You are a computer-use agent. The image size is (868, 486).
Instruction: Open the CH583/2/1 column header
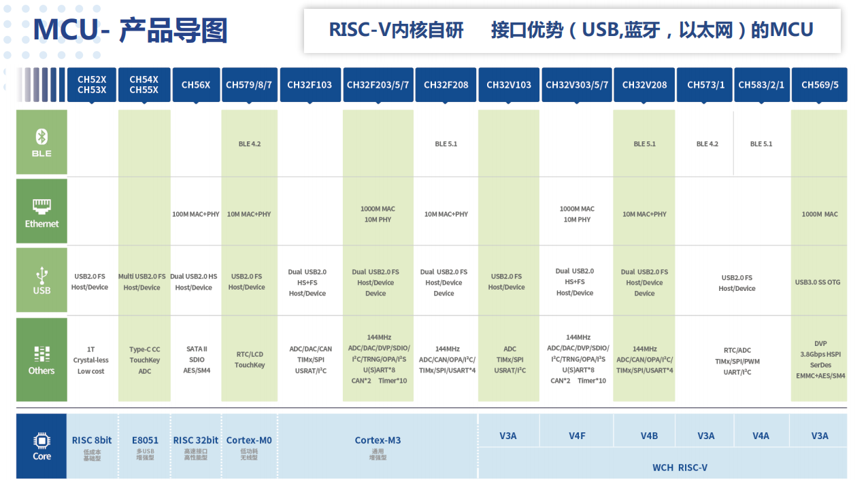point(761,85)
